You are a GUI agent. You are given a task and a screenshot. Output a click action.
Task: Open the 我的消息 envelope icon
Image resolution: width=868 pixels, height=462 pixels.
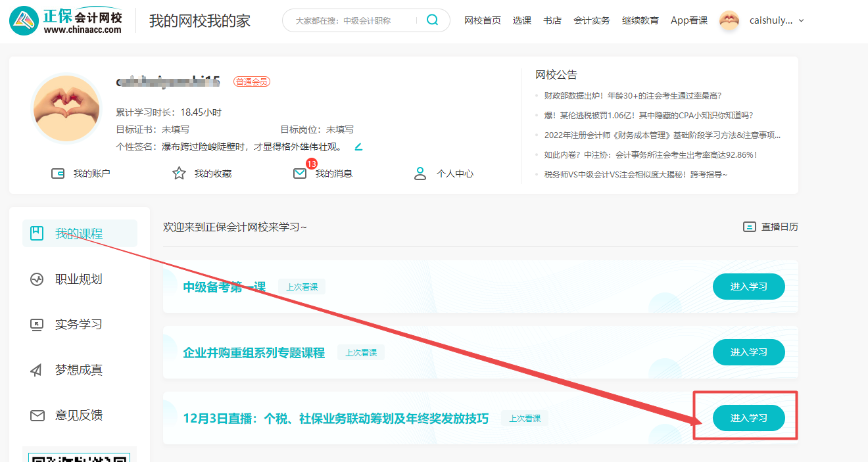point(300,173)
